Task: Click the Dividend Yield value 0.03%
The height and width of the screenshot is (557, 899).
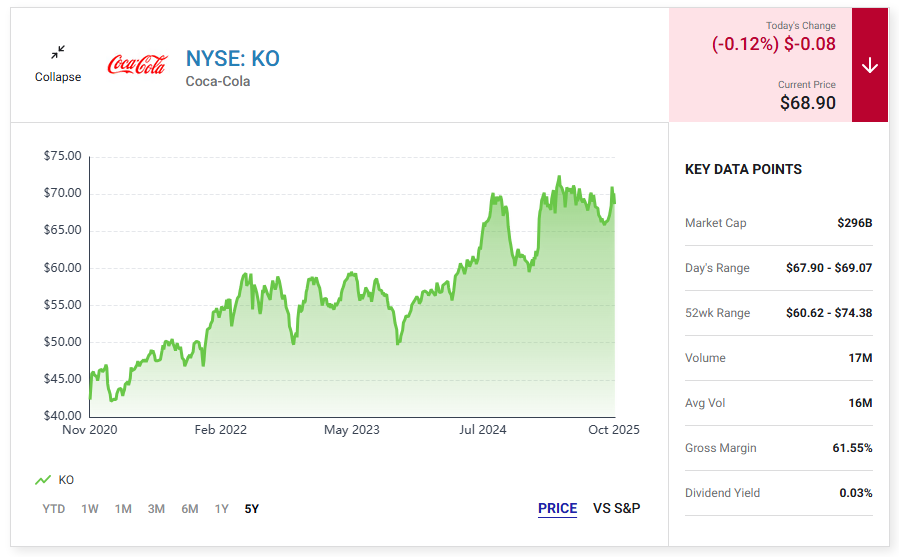Action: 856,493
